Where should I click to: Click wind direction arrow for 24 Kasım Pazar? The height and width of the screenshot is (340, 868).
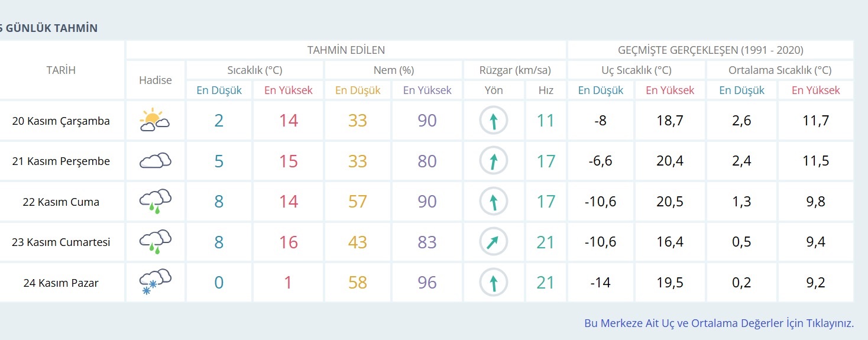click(493, 283)
